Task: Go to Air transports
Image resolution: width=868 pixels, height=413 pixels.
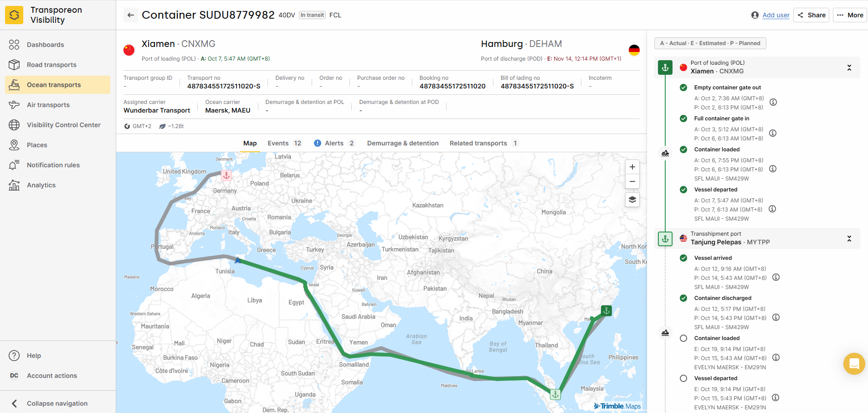Action: tap(58, 105)
